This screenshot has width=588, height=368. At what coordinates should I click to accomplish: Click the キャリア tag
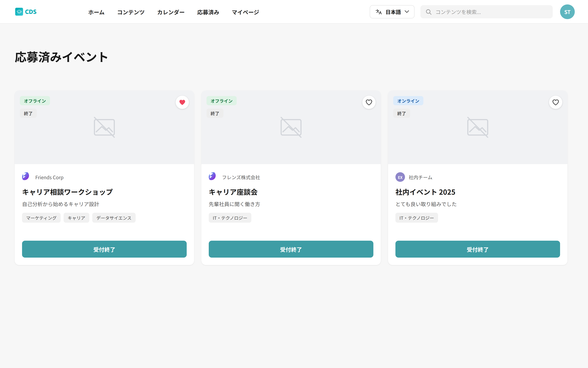(76, 218)
